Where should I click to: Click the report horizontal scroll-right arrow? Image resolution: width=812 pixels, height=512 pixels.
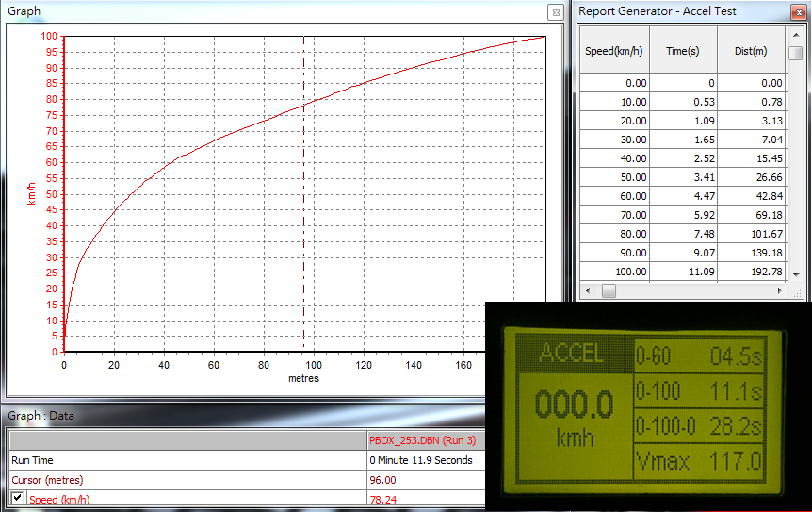pos(779,290)
